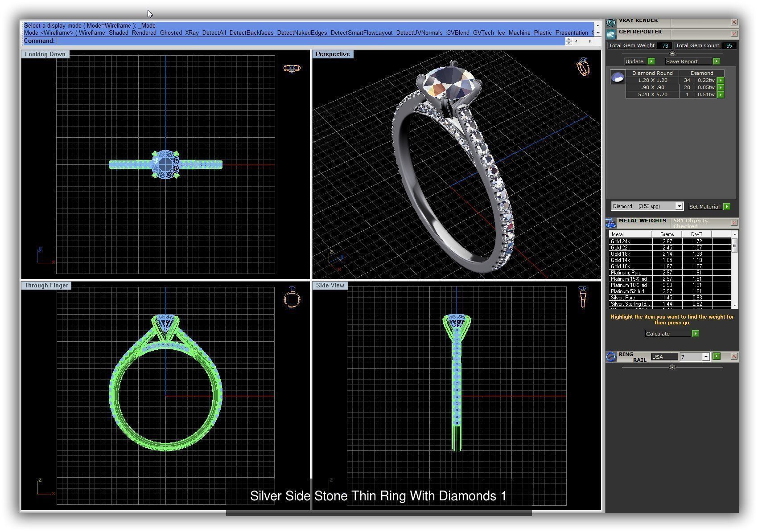Click the Total Gem Count value 55

point(729,45)
